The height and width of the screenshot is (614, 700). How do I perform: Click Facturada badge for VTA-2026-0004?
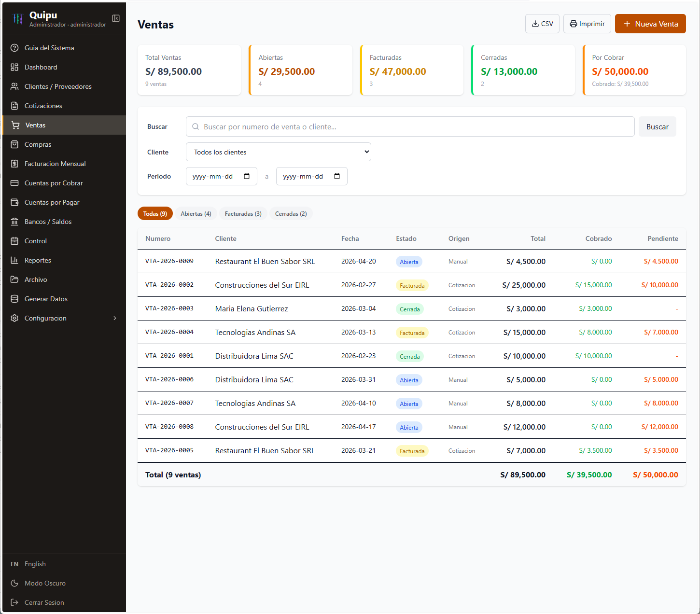click(412, 333)
